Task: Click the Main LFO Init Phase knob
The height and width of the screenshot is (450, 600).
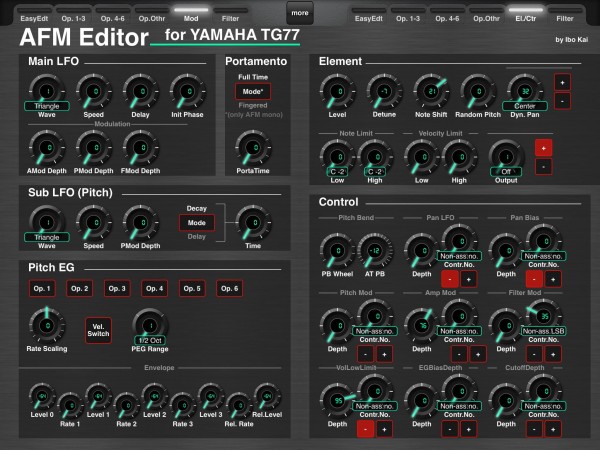Action: (x=188, y=92)
